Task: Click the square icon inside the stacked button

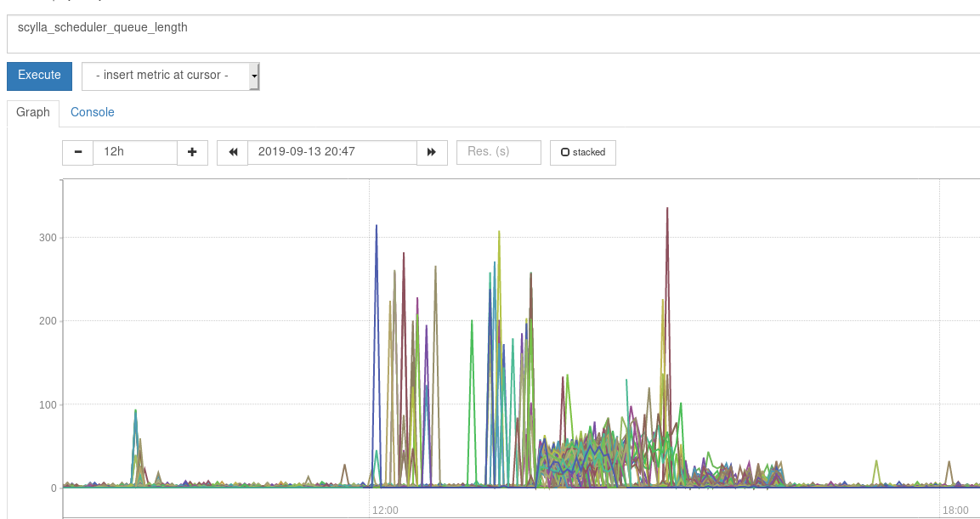Action: click(x=565, y=152)
